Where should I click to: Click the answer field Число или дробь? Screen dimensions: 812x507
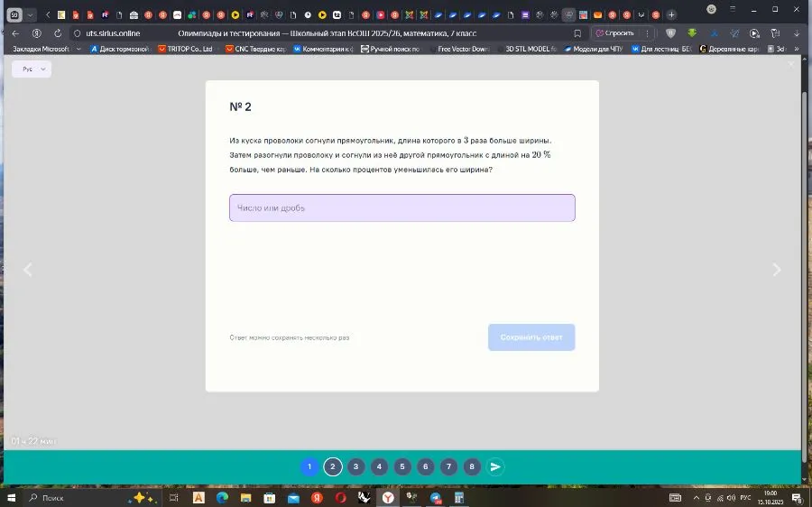pos(401,207)
